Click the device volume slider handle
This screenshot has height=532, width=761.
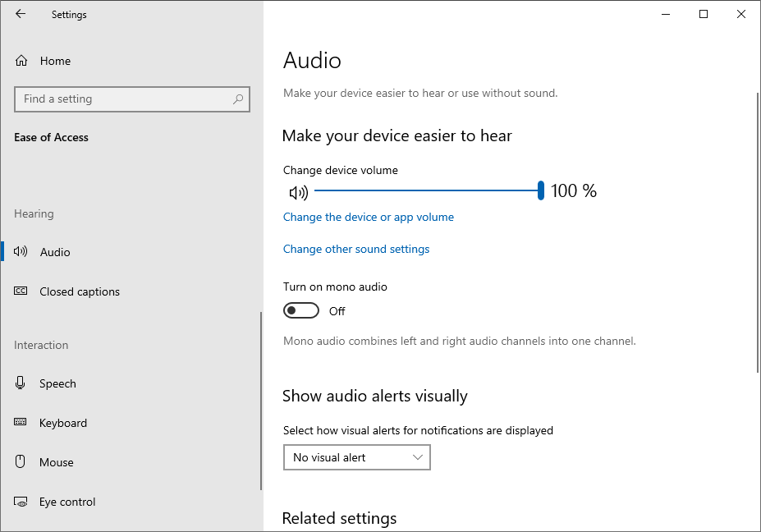coord(541,190)
